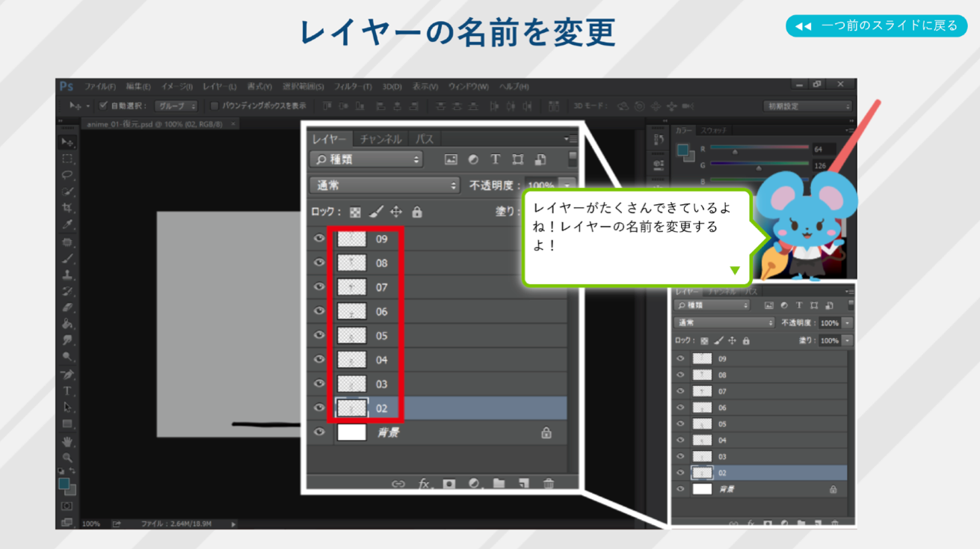980x549 pixels.
Task: Click the status bar arrow next to the file size
Action: [x=233, y=524]
